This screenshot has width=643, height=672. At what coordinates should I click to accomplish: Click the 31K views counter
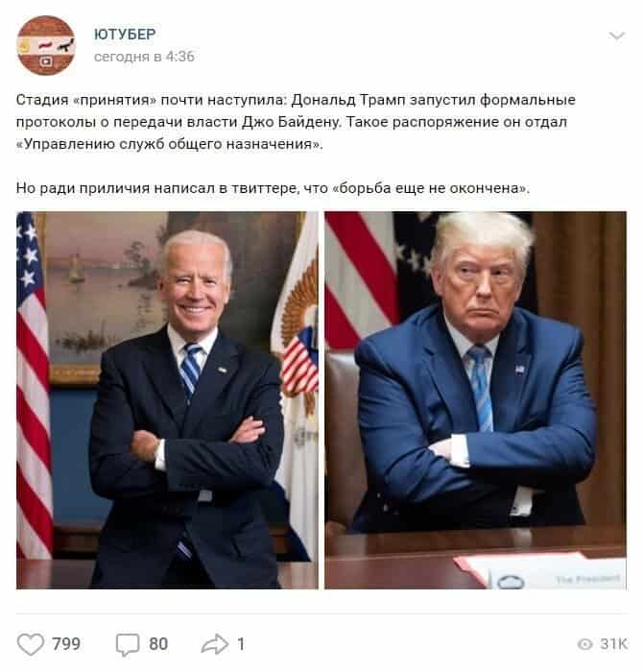tap(613, 644)
